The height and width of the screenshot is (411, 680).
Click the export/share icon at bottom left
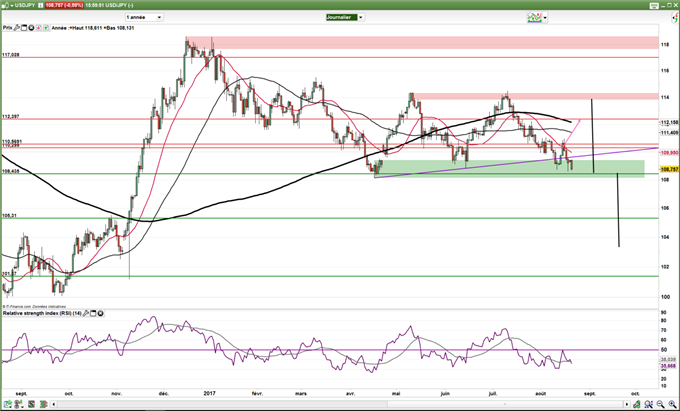pos(7,404)
